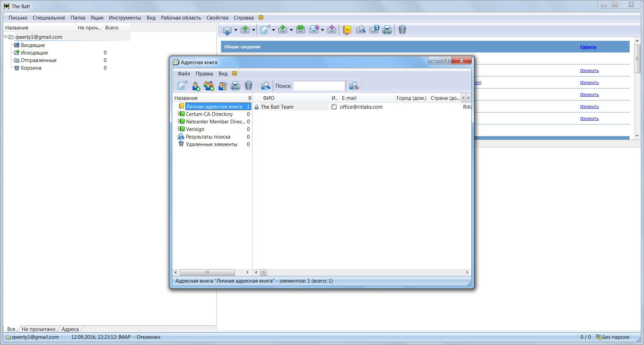This screenshot has width=644, height=345.
Task: Click the thumb of the address book tree horizontal scrollbar
Action: click(x=207, y=272)
